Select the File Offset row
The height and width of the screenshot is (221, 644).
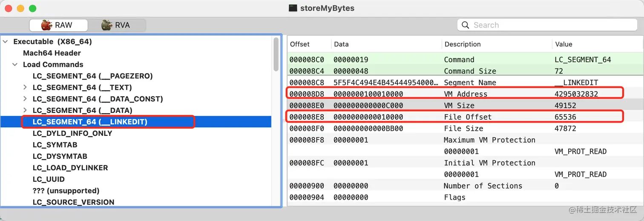465,117
